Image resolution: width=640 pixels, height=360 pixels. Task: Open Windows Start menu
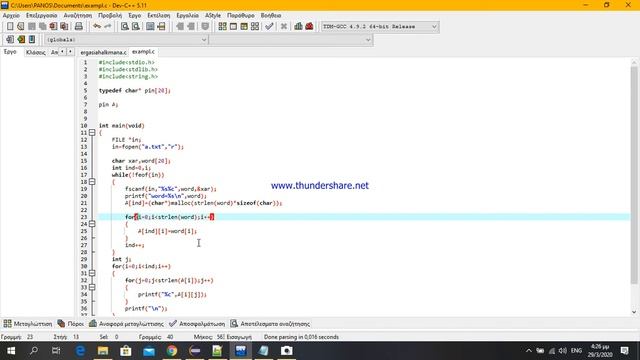point(11,351)
